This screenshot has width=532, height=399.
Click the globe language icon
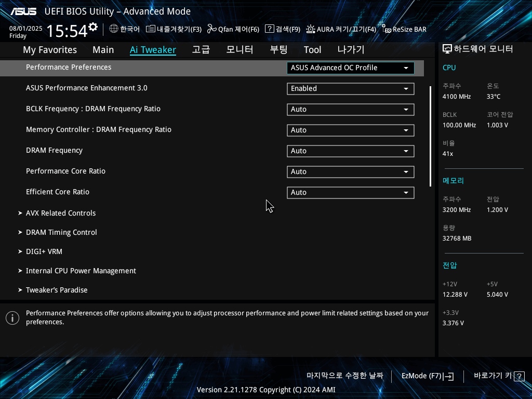point(114,29)
